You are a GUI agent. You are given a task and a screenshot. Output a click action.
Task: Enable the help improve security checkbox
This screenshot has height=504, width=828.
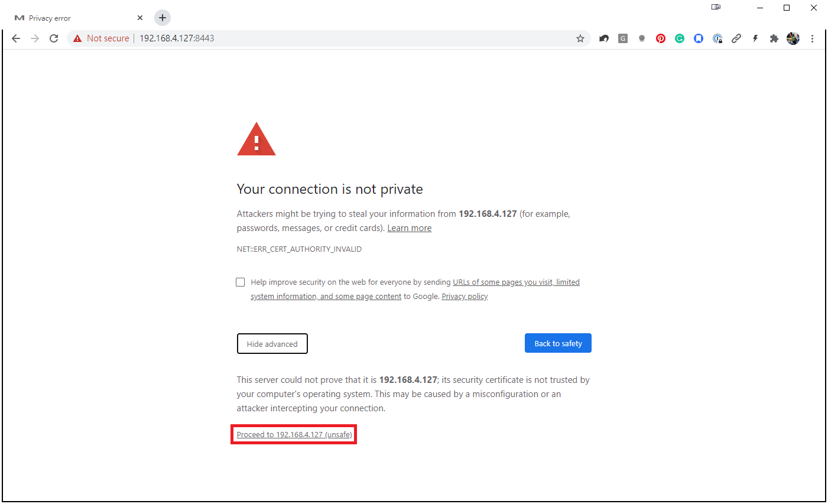point(241,282)
